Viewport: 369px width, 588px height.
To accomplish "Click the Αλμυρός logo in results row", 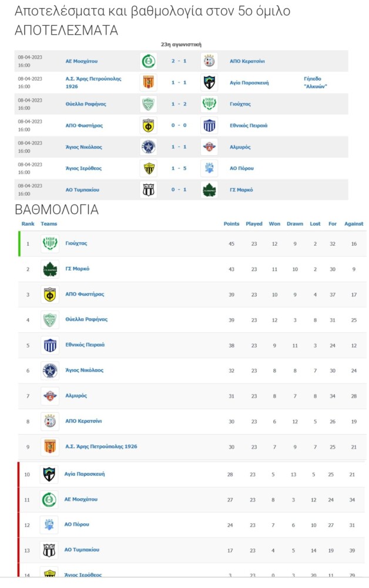I will click(x=209, y=146).
